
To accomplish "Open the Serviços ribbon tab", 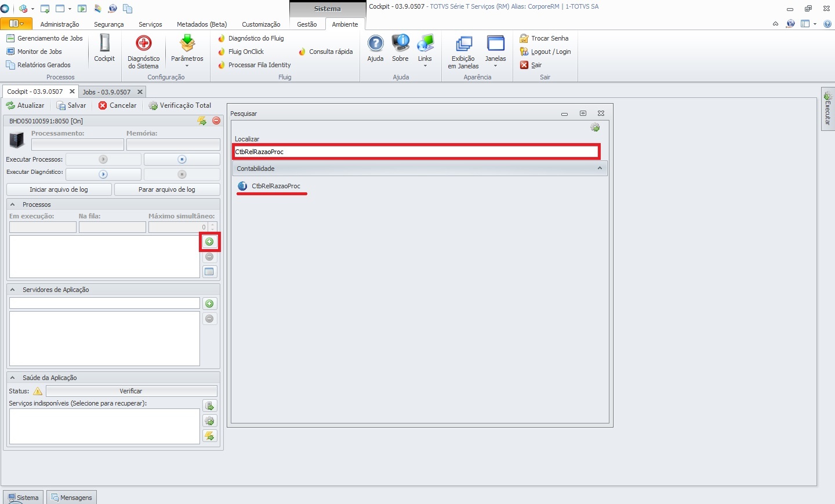I will (x=150, y=24).
